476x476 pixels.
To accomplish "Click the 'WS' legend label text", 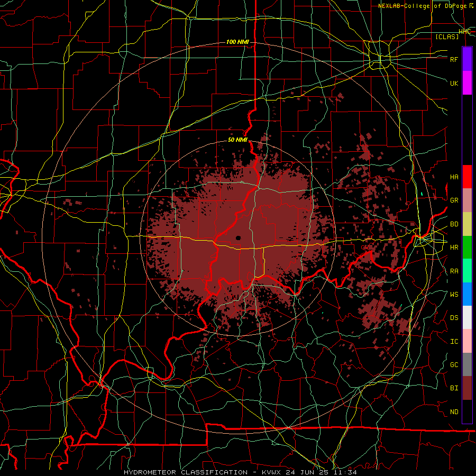I will point(454,294).
